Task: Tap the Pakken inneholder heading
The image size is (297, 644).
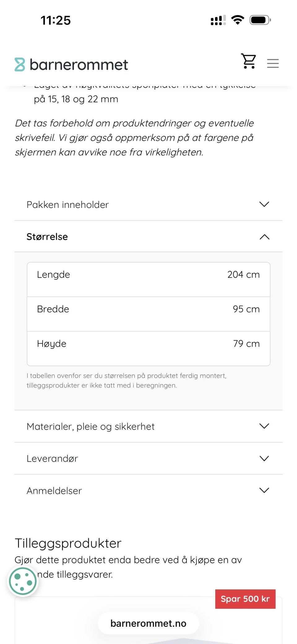Action: coord(68,205)
